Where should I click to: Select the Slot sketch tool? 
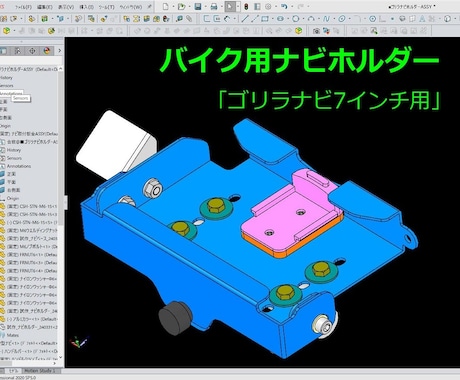pos(280,19)
